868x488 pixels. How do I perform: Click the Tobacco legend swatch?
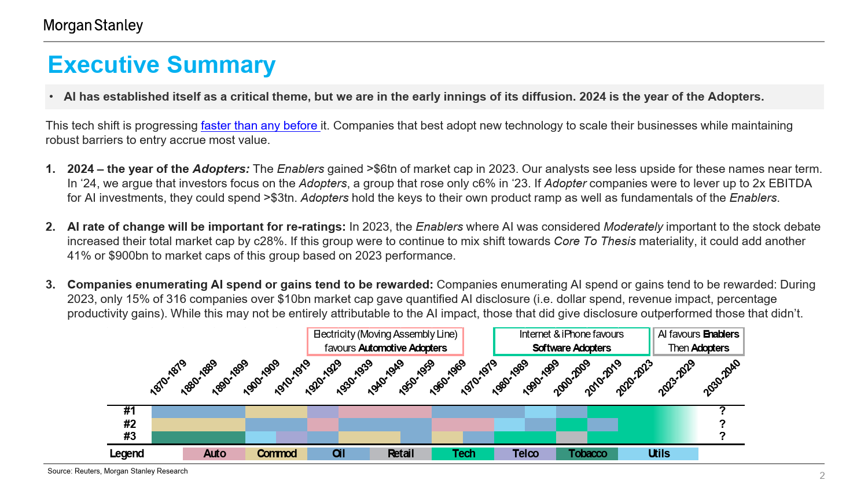click(x=587, y=454)
